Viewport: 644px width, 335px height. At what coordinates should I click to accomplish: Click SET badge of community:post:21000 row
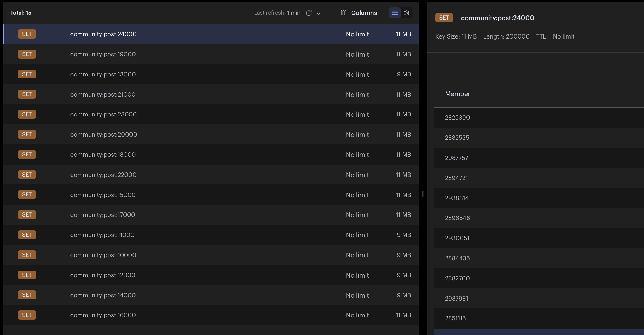coord(27,94)
